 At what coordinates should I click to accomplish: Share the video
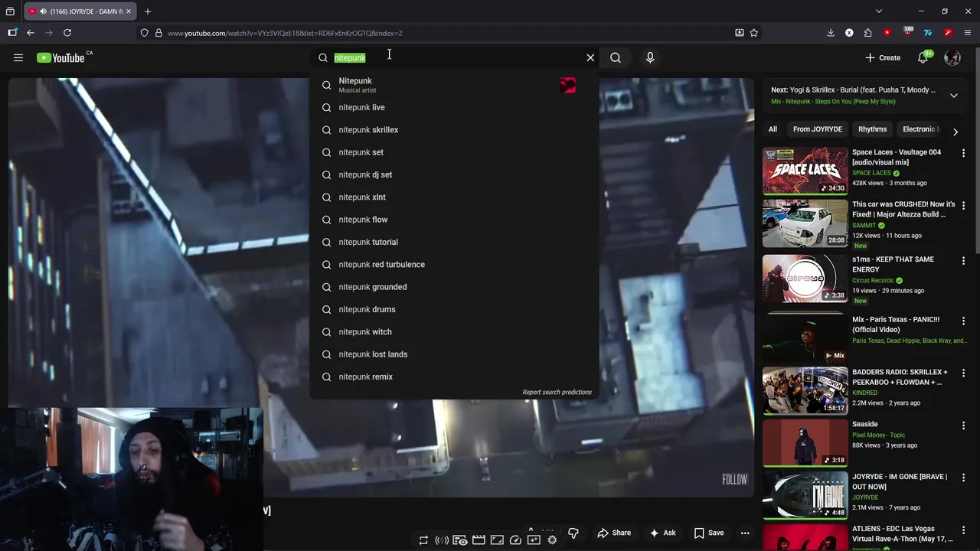[x=614, y=533]
